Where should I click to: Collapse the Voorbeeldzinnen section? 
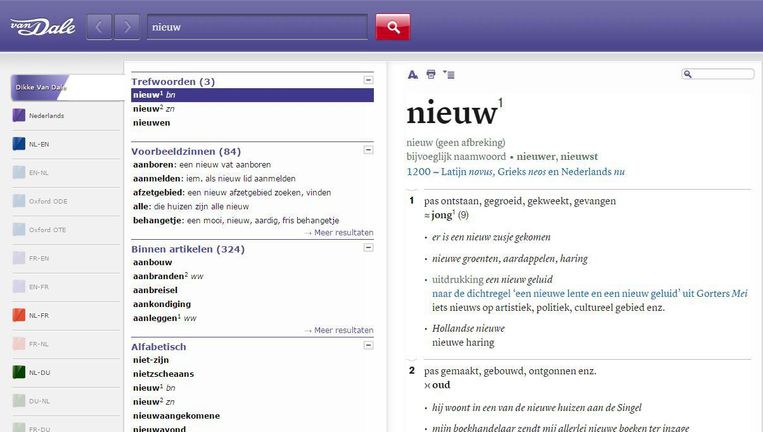point(368,150)
